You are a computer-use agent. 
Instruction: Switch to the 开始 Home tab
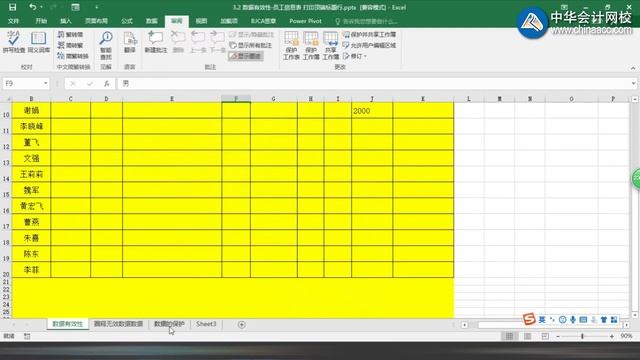(41, 21)
